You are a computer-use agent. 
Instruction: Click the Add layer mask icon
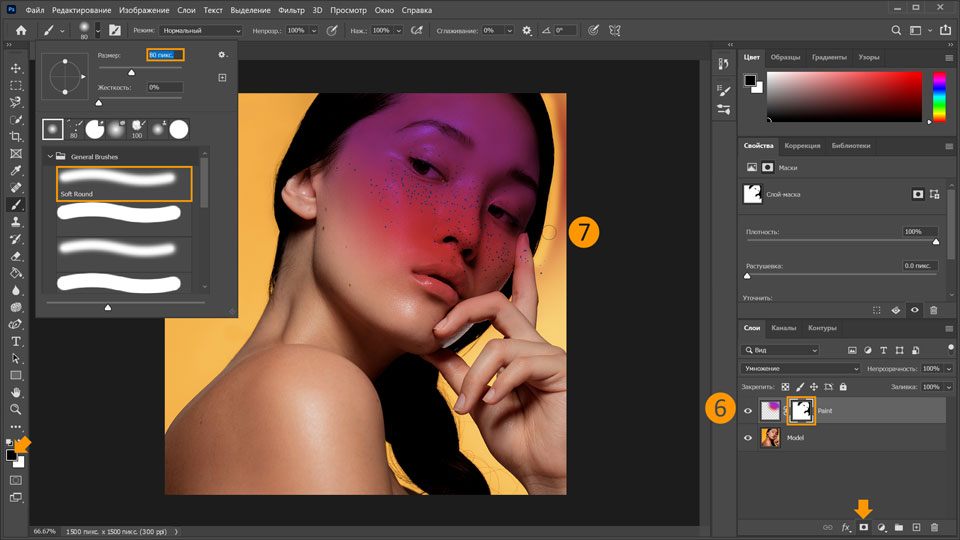pyautogui.click(x=864, y=527)
